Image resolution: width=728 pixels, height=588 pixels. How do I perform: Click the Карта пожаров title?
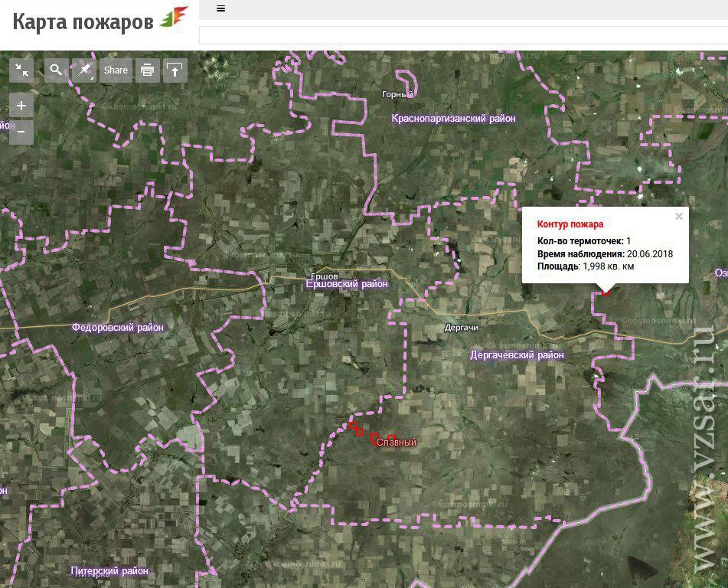(x=83, y=23)
